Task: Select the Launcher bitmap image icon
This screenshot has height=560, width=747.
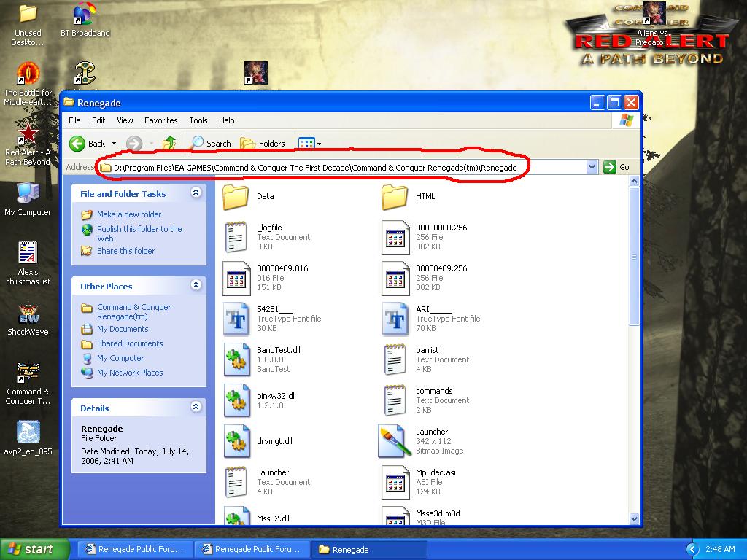Action: (395, 441)
